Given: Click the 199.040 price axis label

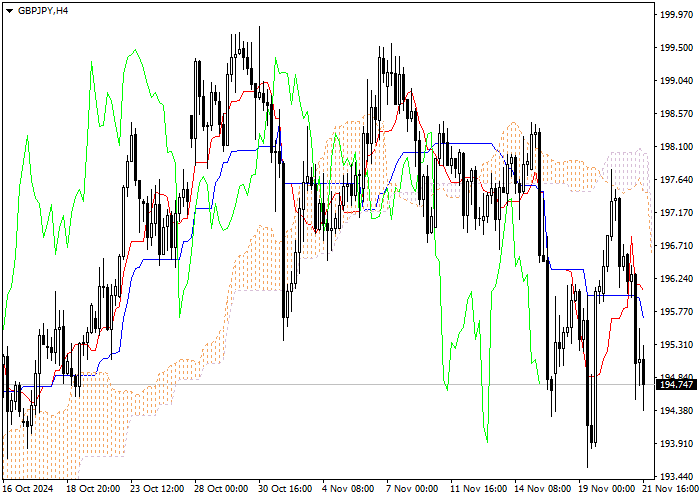Looking at the screenshot, I should 676,81.
